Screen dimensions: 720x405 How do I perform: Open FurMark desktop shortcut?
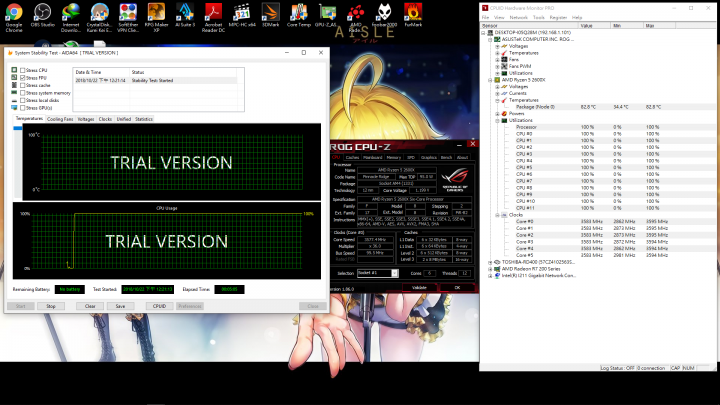[413, 15]
